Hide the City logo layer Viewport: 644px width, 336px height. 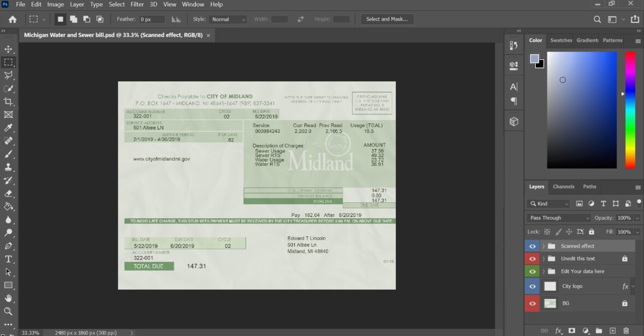[532, 286]
